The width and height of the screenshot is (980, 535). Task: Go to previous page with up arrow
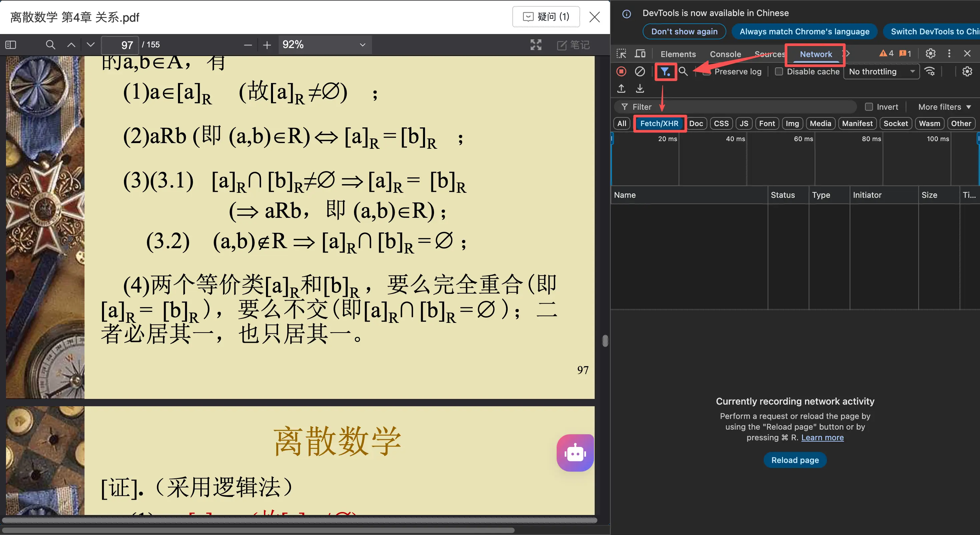click(x=71, y=45)
